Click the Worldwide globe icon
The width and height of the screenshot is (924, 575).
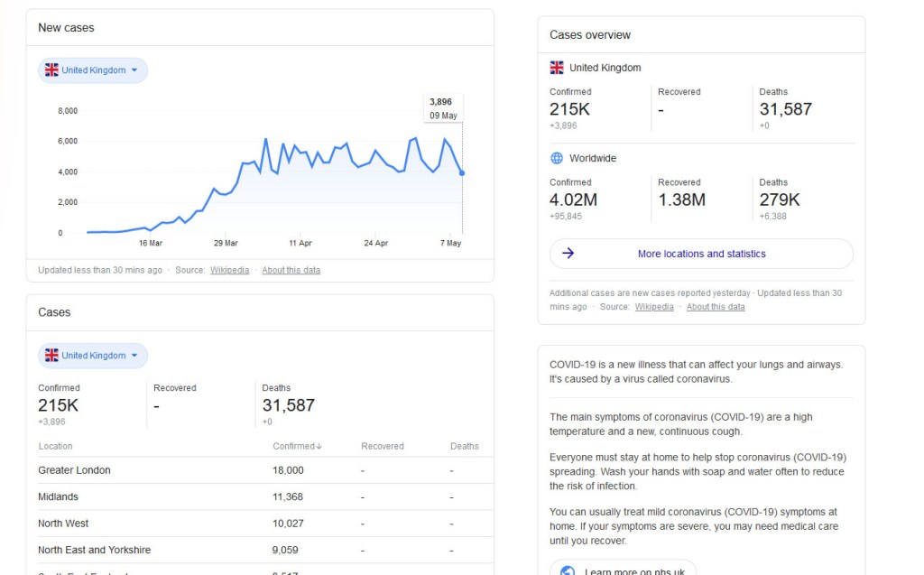click(x=557, y=158)
